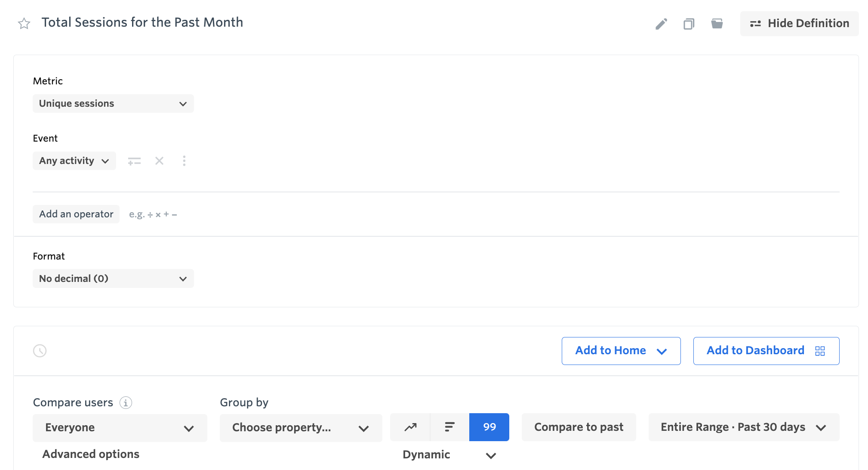Click the Compare users info icon
This screenshot has width=868, height=470.
point(126,402)
